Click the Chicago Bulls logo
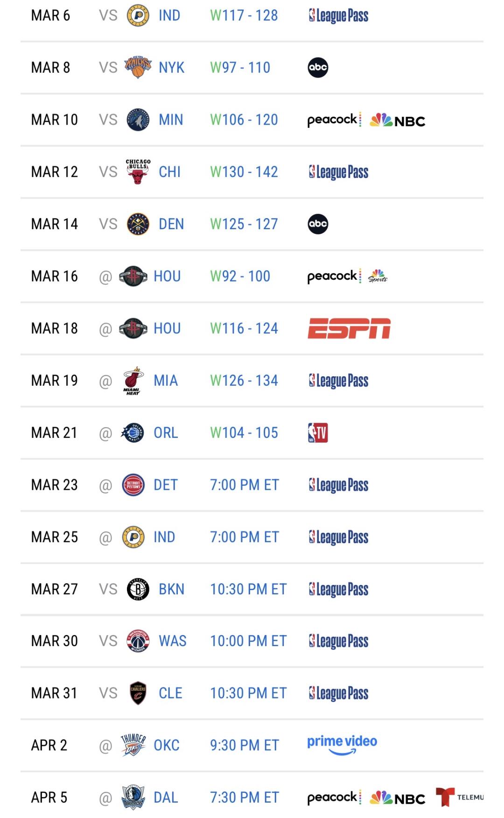The height and width of the screenshot is (818, 504). (x=138, y=172)
